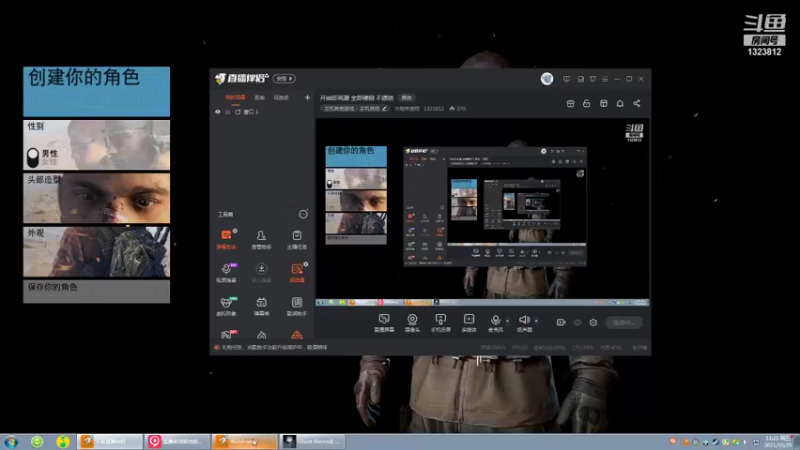
Task: Switch to the third scene tab
Action: [281, 97]
